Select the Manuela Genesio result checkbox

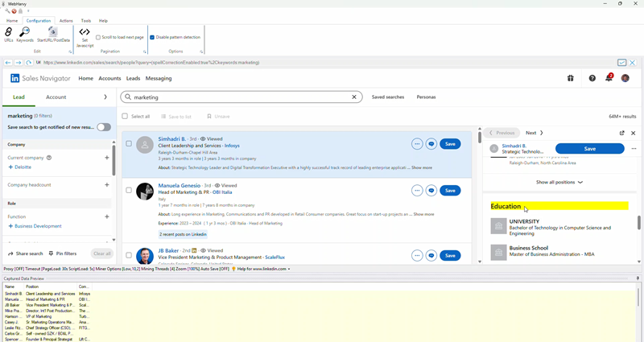(x=129, y=191)
